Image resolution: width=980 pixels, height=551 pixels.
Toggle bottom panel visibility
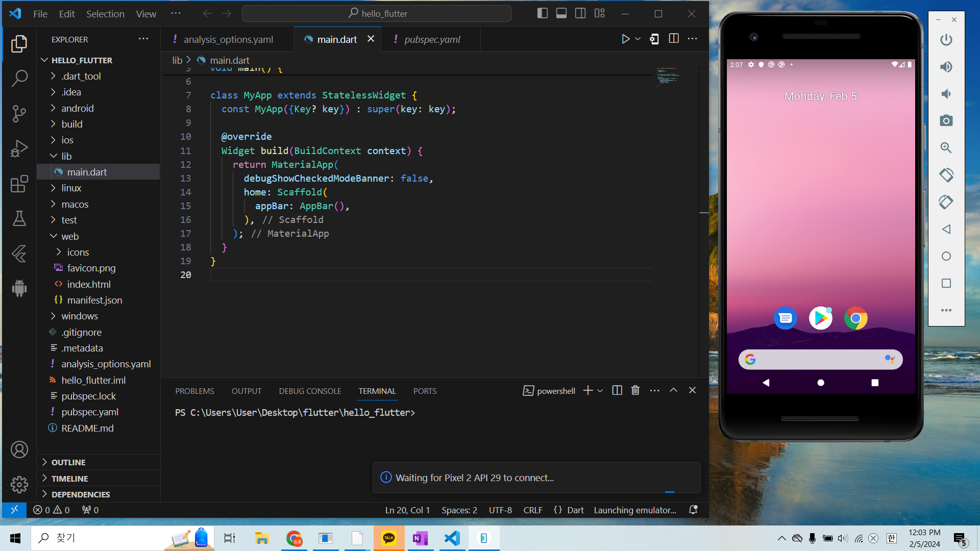pyautogui.click(x=561, y=14)
